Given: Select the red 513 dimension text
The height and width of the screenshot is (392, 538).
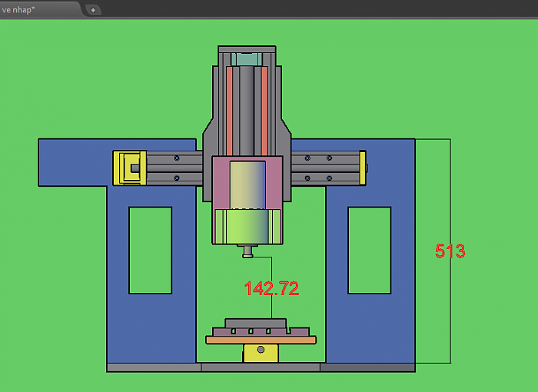Looking at the screenshot, I should pyautogui.click(x=450, y=251).
